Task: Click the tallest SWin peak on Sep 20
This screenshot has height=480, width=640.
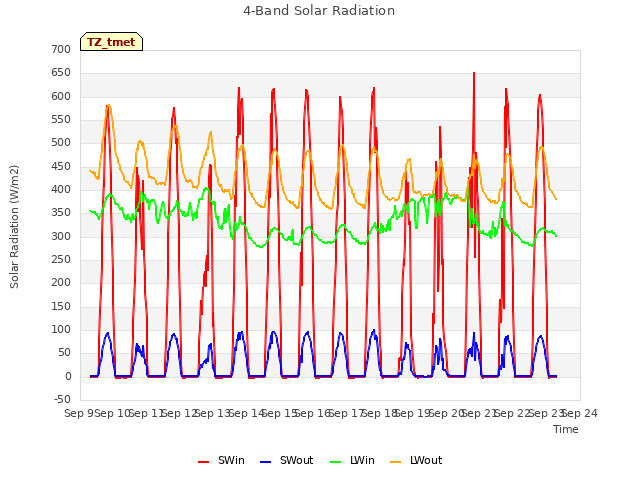Action: 474,73
